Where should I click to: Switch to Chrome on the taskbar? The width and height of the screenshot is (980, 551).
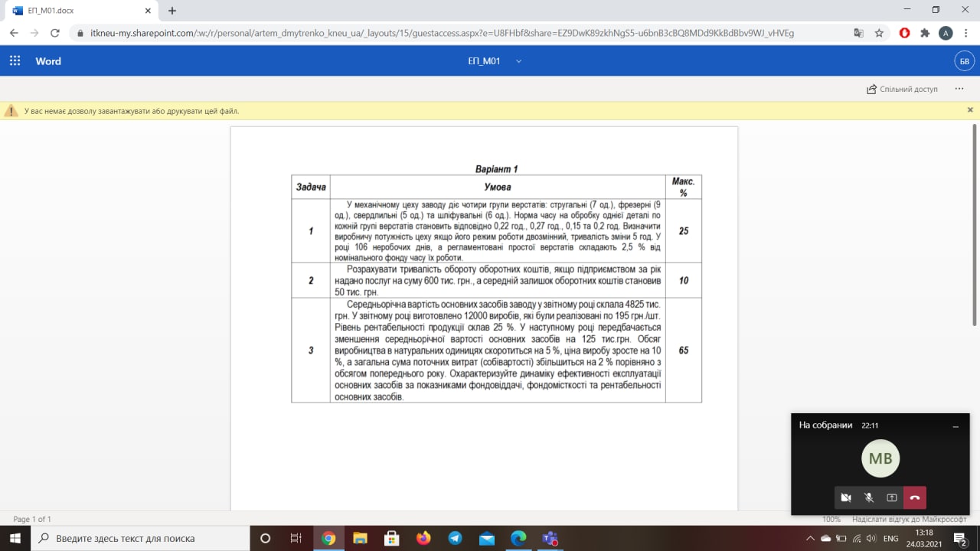coord(328,538)
